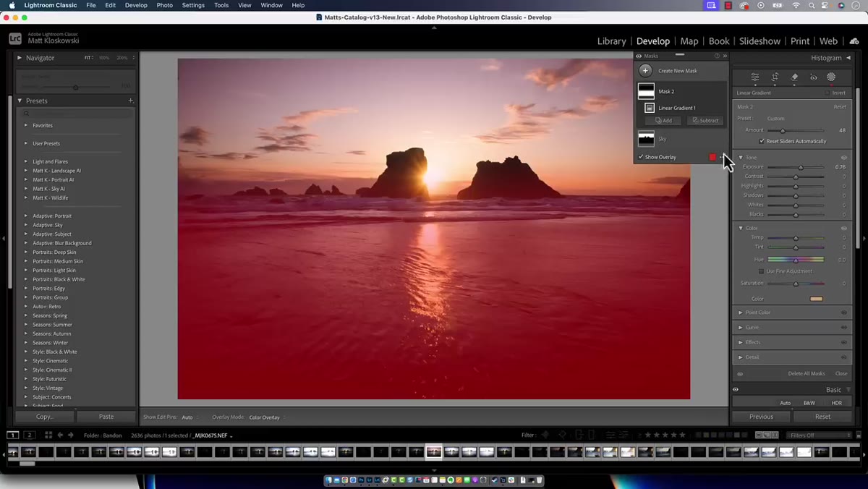The height and width of the screenshot is (489, 868).
Task: Toggle the Invert checkbox for Linear Gradient
Action: (x=827, y=93)
